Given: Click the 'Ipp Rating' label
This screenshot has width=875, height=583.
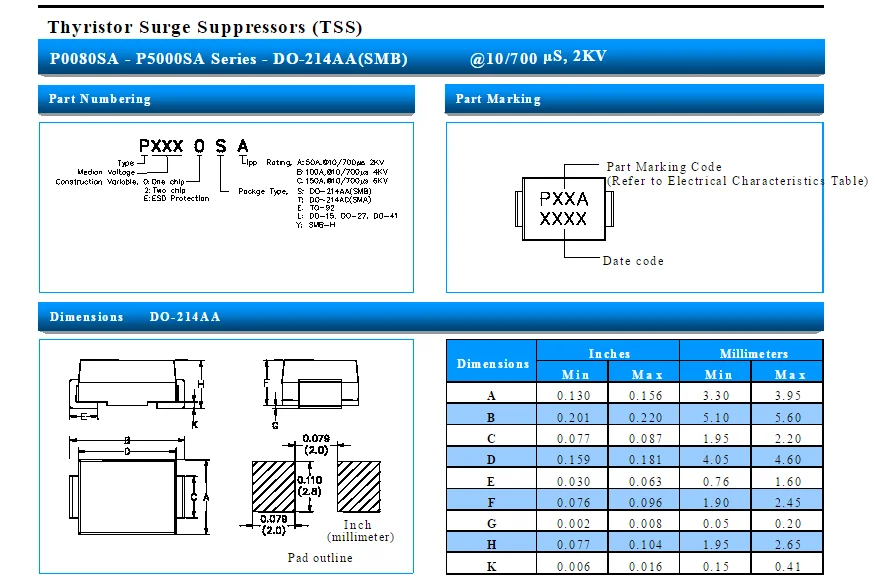Looking at the screenshot, I should pyautogui.click(x=268, y=162).
